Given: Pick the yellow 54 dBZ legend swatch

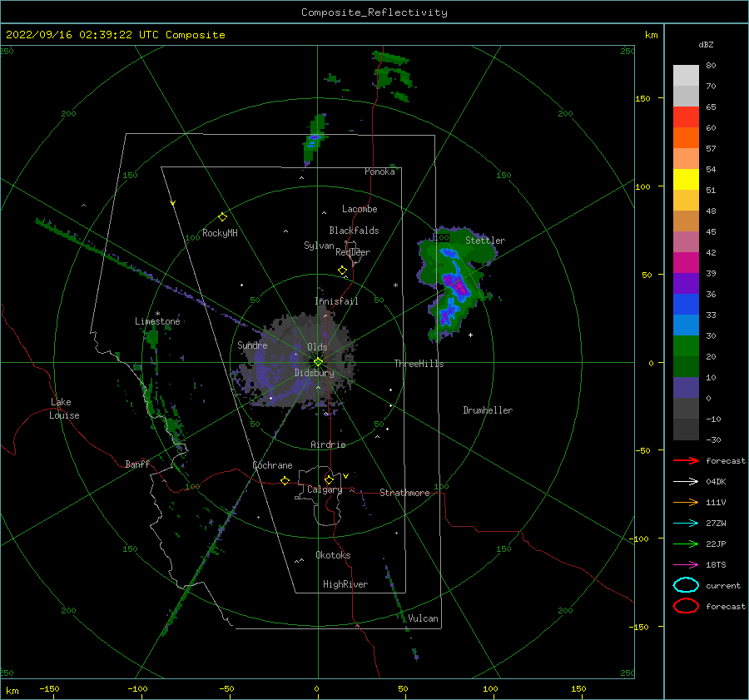Looking at the screenshot, I should (686, 179).
